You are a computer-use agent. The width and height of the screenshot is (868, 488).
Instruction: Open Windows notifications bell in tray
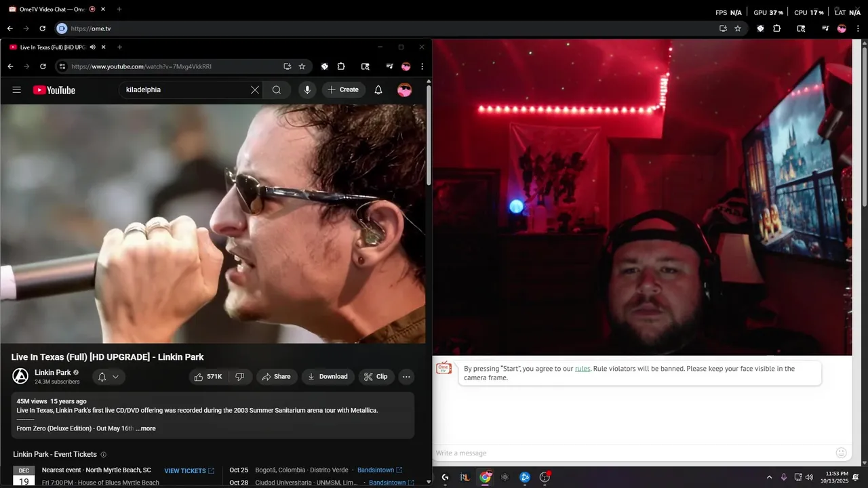click(x=856, y=477)
